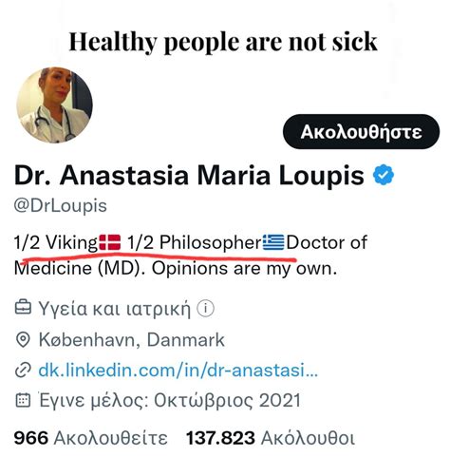450x476 pixels.
Task: Click the blue verified badge
Action: 384,175
